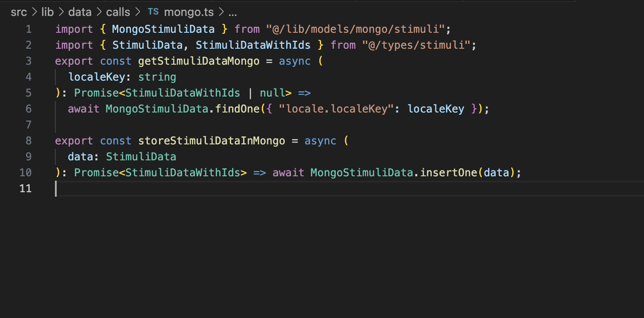Select line number 6 in the gutter

(x=29, y=109)
